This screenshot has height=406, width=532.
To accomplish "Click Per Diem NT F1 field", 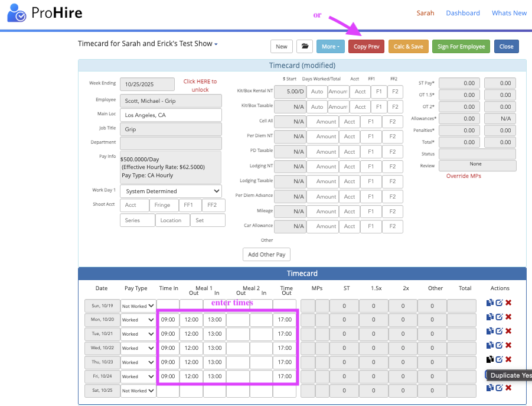I will (371, 136).
